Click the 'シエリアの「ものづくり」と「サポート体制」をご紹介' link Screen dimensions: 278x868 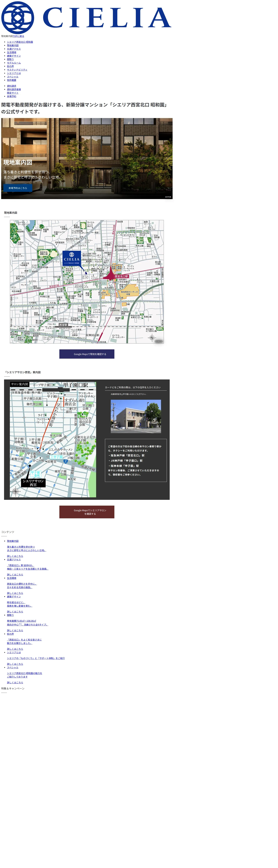(x=36, y=658)
